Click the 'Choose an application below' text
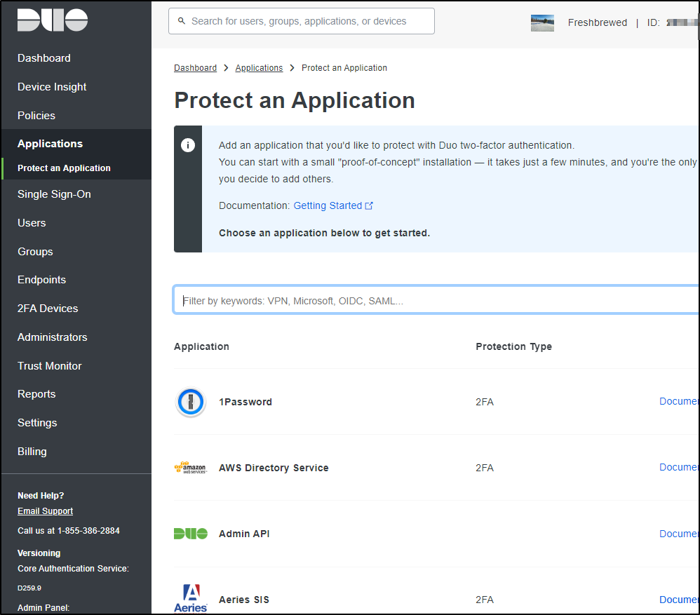The image size is (700, 615). 324,233
